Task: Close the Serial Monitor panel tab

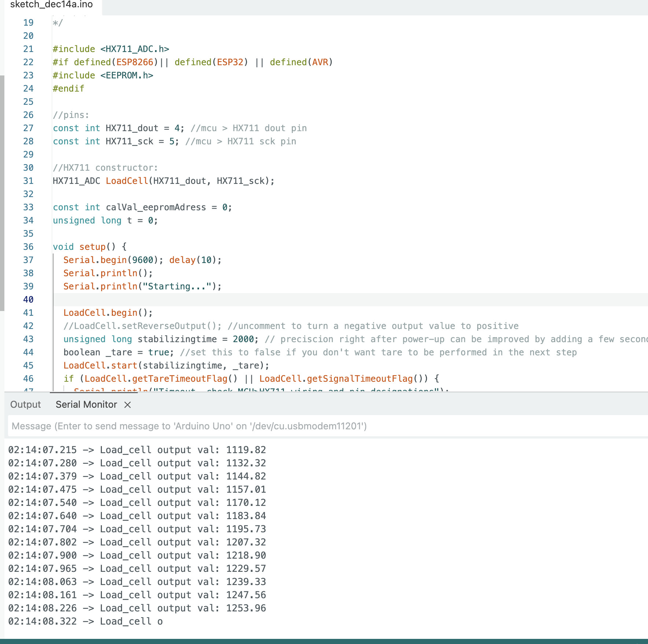Action: coord(128,405)
